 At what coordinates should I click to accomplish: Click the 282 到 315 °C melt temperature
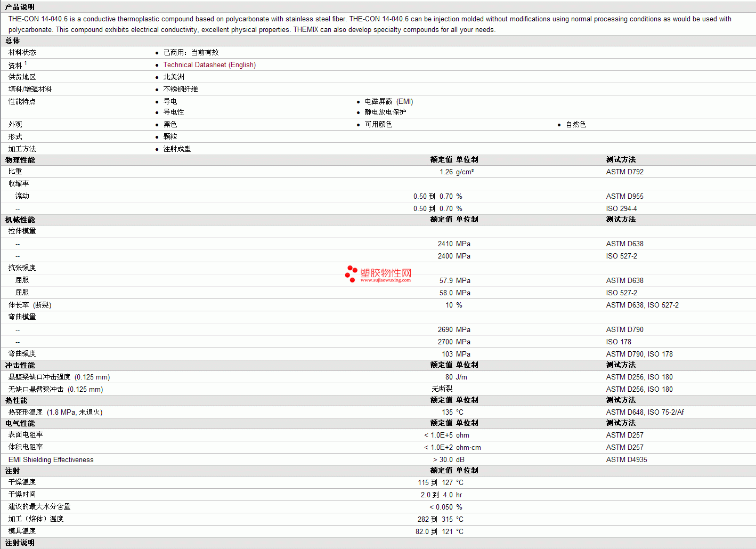[x=441, y=519]
